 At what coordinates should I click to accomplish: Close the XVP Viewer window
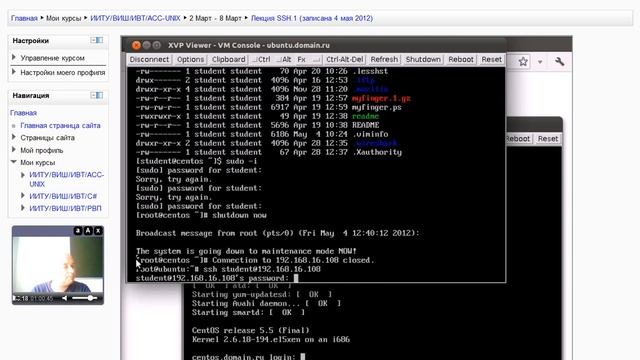(x=136, y=45)
